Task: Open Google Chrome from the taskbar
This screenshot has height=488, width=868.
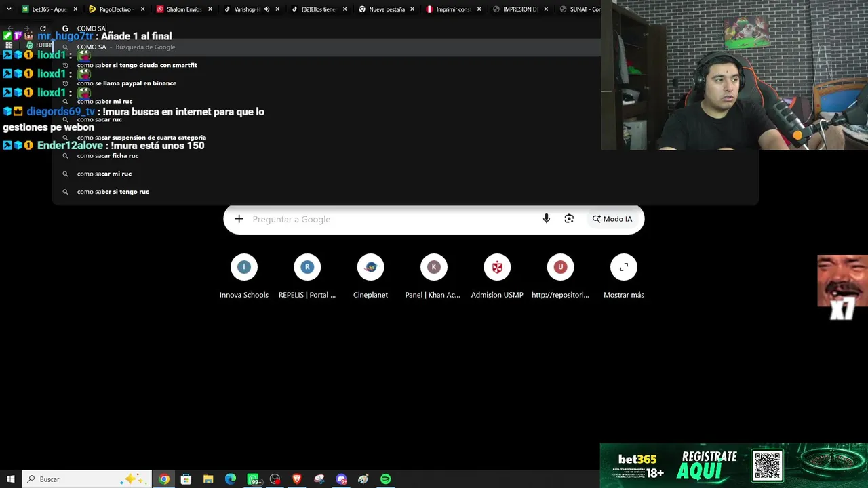Action: pyautogui.click(x=164, y=479)
